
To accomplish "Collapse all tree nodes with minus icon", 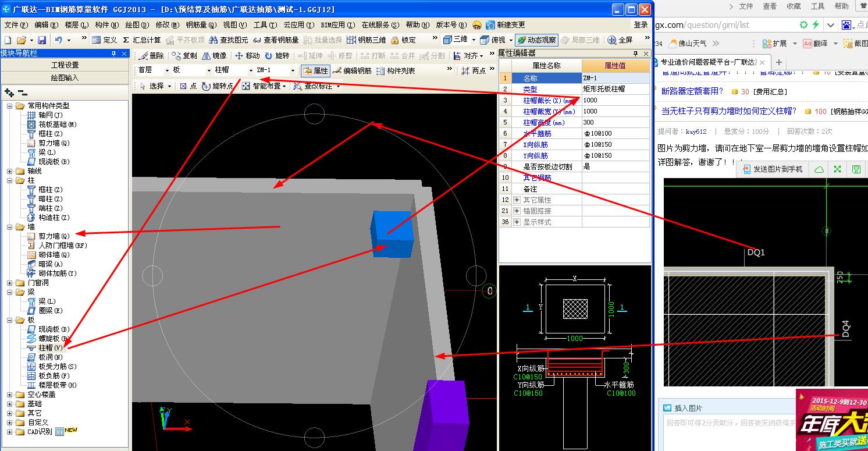I will (22, 92).
